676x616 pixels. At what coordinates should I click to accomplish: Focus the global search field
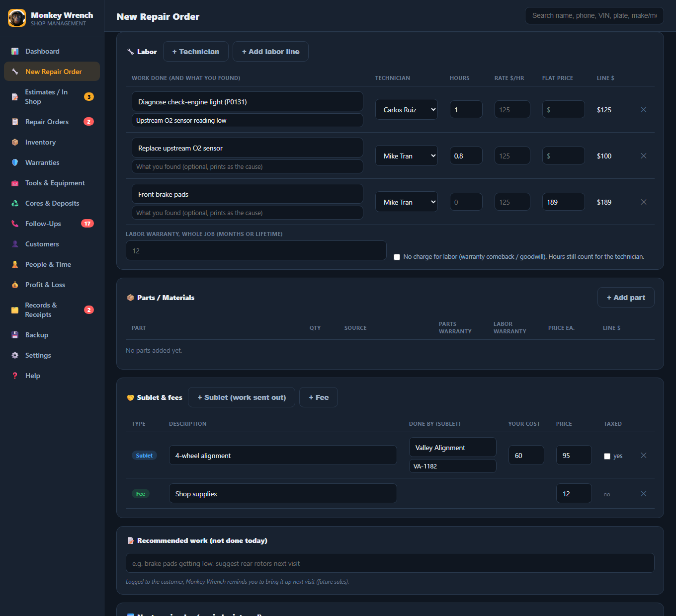pyautogui.click(x=594, y=16)
